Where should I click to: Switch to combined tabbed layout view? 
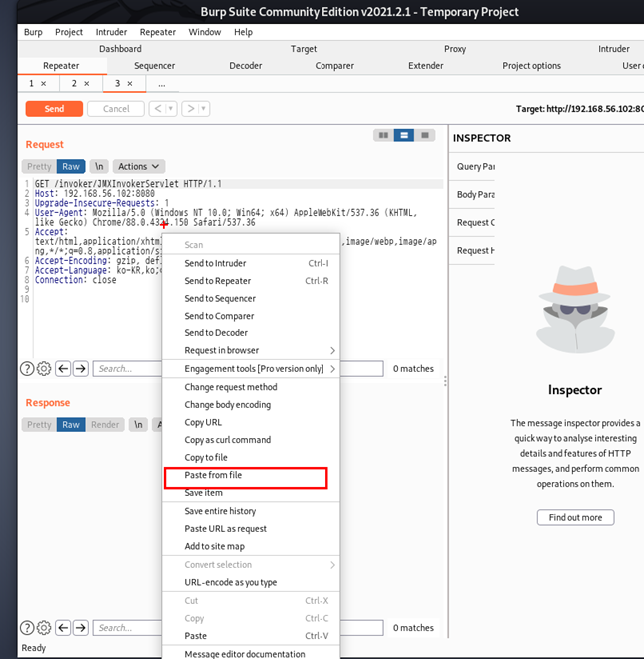(x=425, y=135)
